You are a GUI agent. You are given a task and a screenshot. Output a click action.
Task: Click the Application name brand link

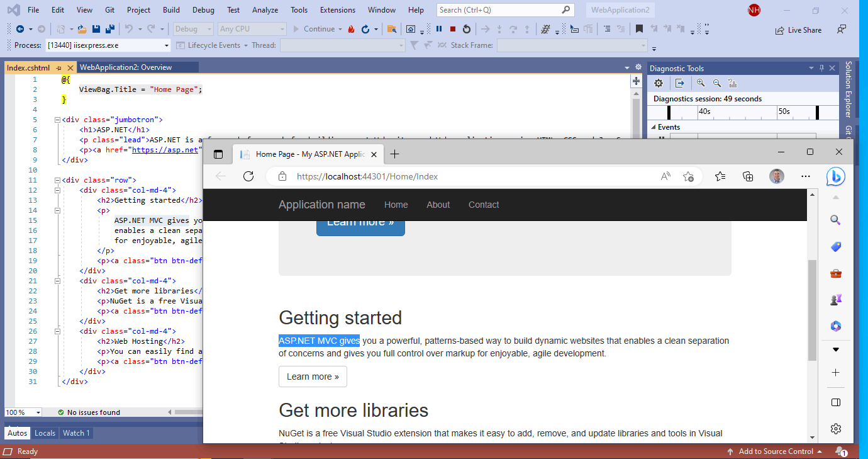coord(322,205)
